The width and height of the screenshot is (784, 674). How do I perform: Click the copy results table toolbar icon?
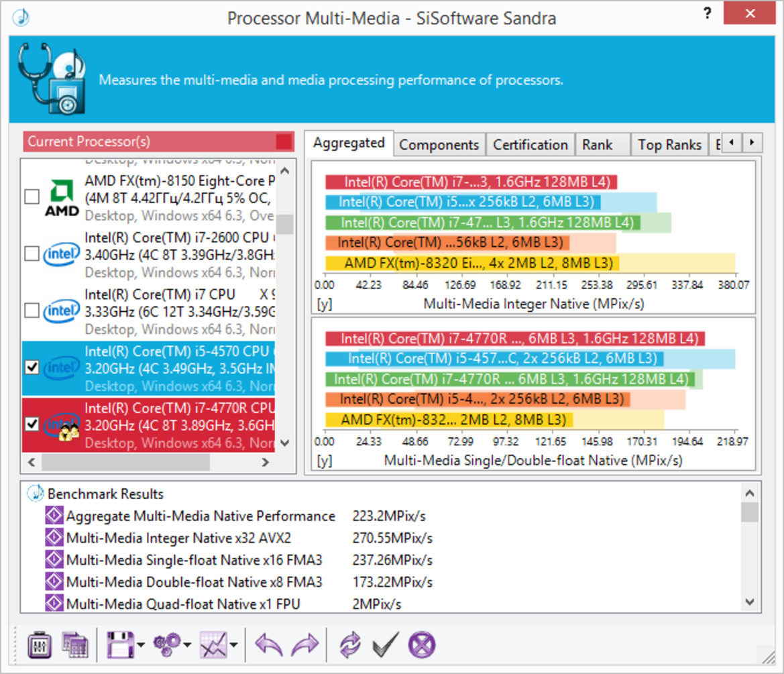click(x=74, y=645)
